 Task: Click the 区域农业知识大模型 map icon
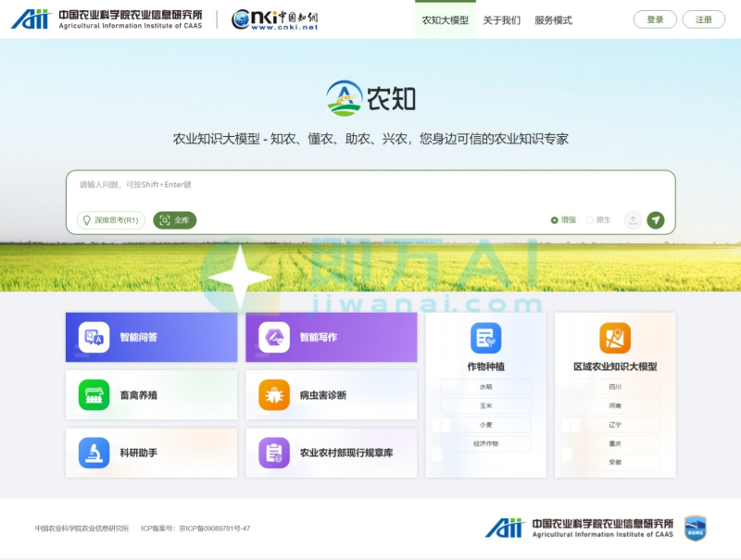coord(615,338)
